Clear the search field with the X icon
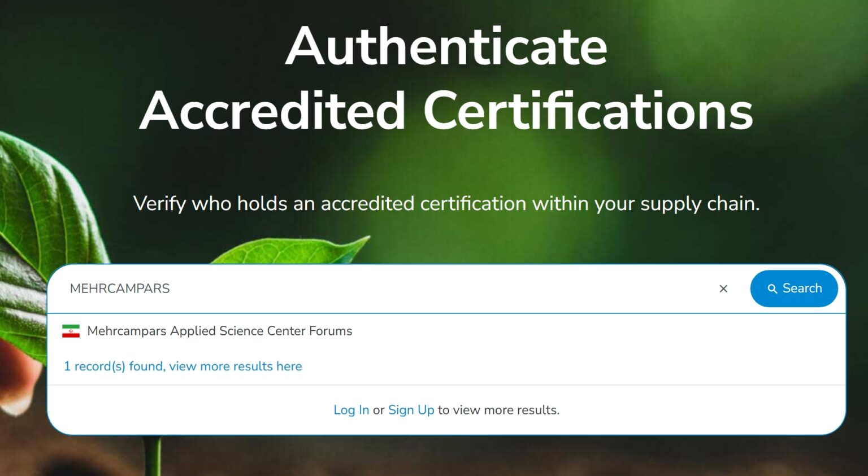Viewport: 868px width, 476px height. pos(723,289)
